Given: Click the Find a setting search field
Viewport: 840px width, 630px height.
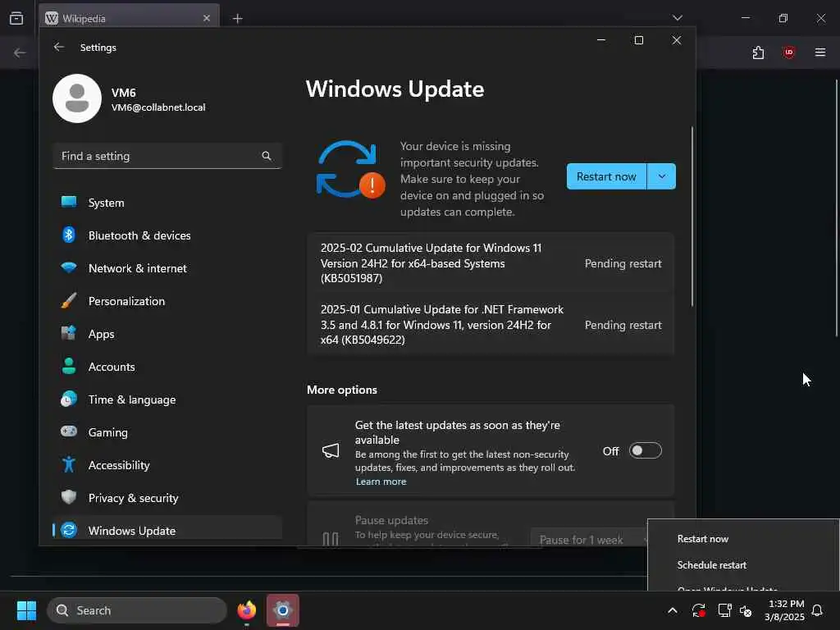Looking at the screenshot, I should (167, 156).
